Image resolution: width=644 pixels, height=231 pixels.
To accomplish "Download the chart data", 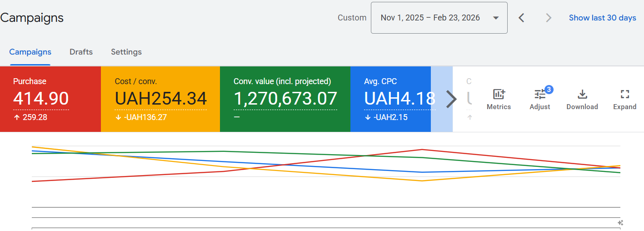I will point(582,99).
